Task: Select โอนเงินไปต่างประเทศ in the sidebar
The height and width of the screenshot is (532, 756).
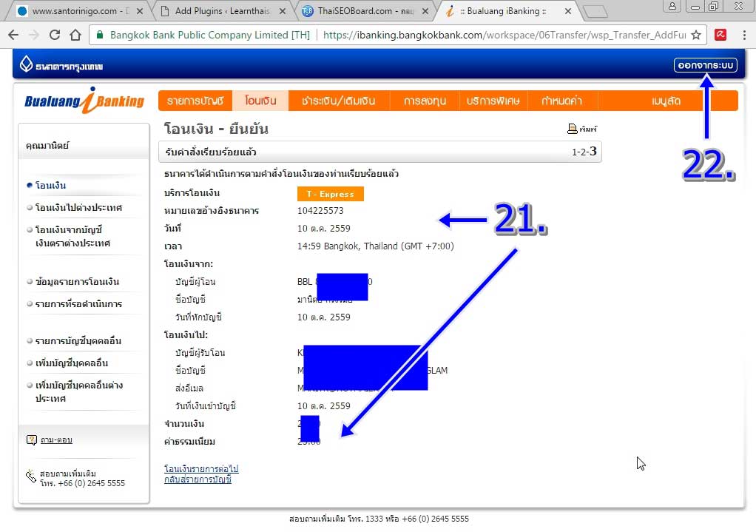Action: (78, 207)
